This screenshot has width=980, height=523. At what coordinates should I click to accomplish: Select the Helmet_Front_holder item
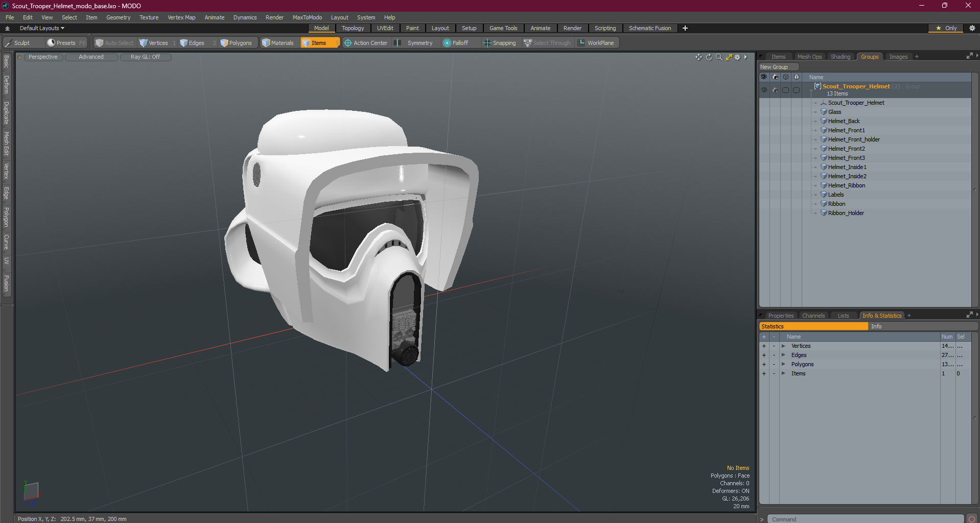point(854,139)
